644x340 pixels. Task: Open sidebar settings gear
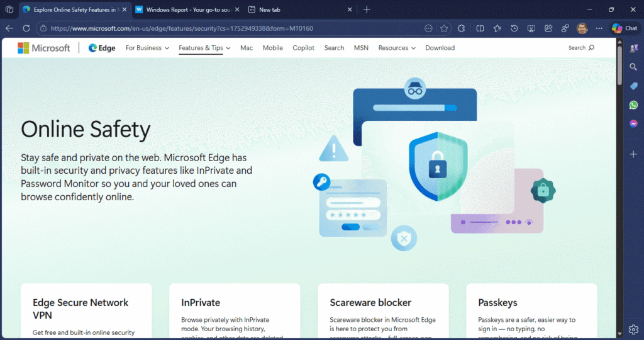[633, 330]
